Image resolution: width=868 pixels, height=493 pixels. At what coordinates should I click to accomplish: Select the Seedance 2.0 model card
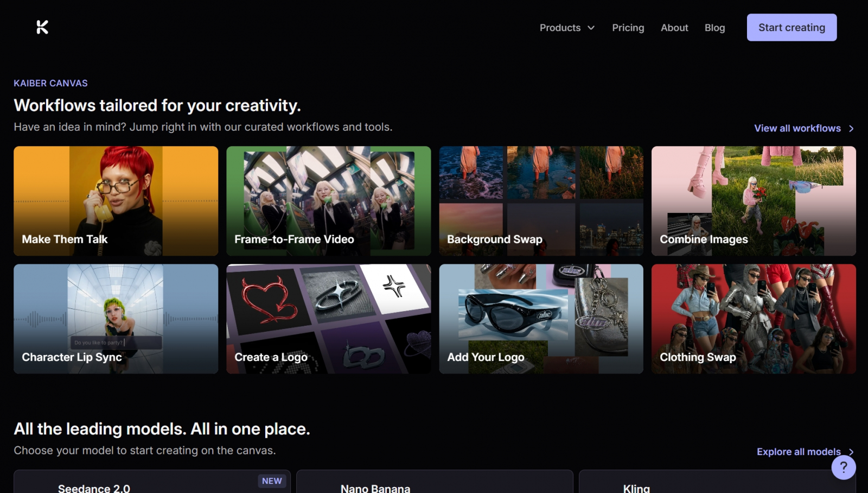[x=152, y=482]
